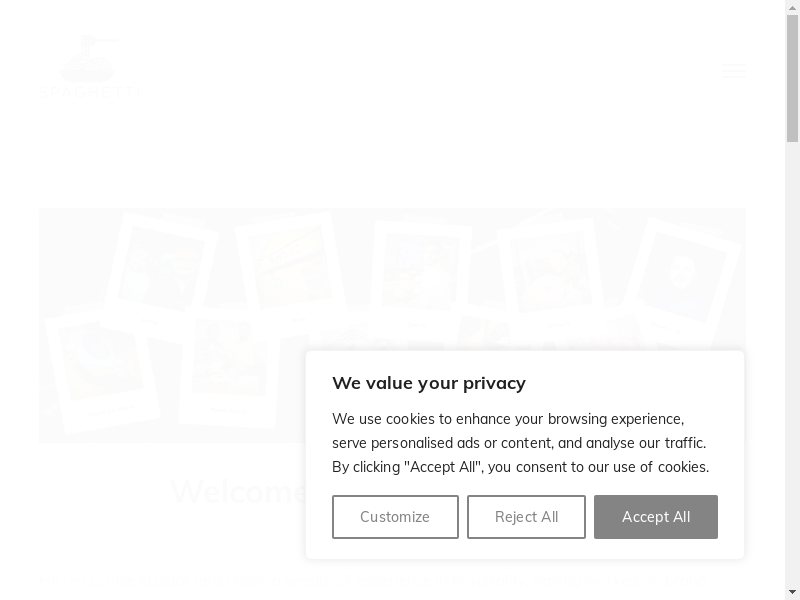Image resolution: width=800 pixels, height=600 pixels.
Task: Click the "We value your privacy" heading
Action: pos(429,383)
